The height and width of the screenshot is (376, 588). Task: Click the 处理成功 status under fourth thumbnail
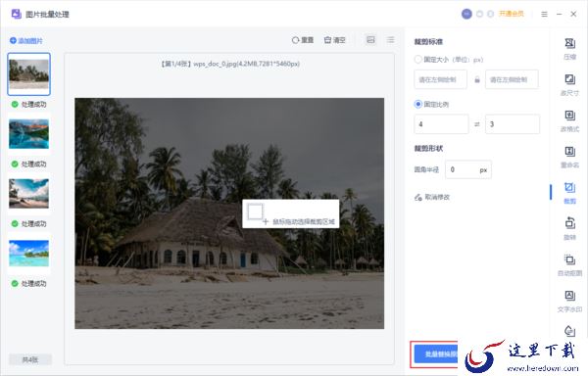pos(29,284)
